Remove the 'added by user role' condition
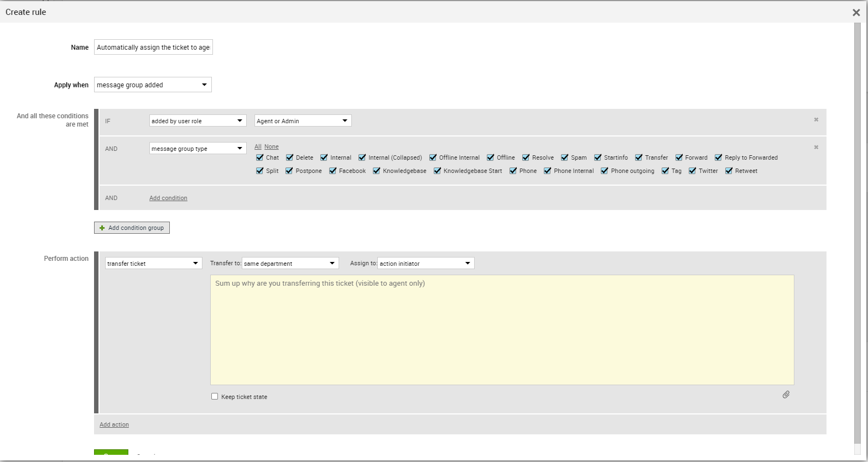 tap(815, 120)
